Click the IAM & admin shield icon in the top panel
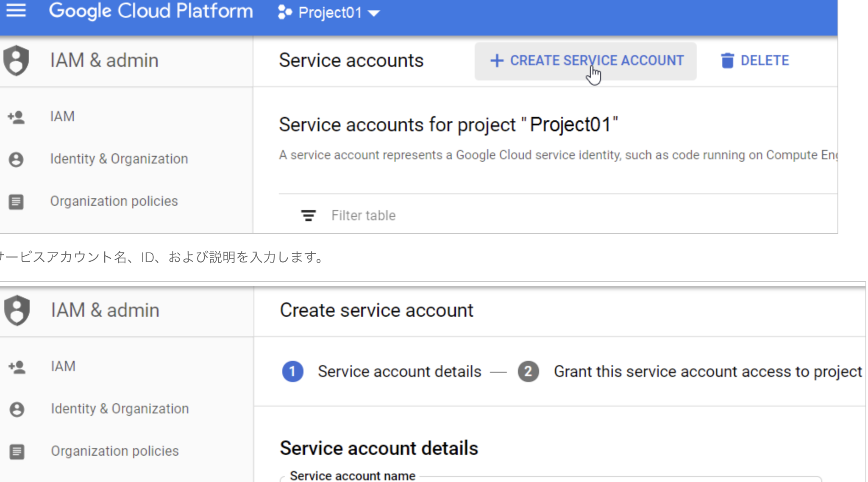The image size is (868, 482). 16,61
